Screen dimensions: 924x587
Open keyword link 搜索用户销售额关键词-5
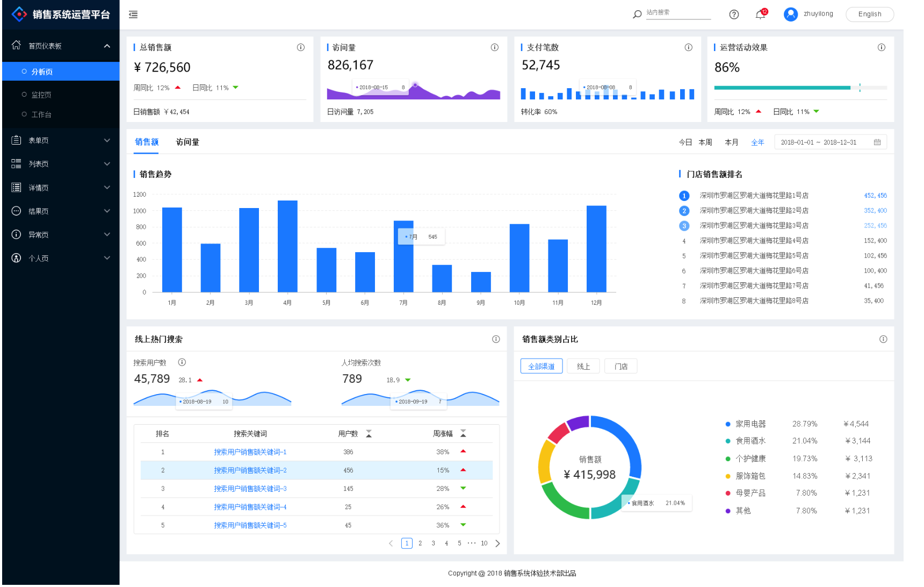[x=250, y=525]
